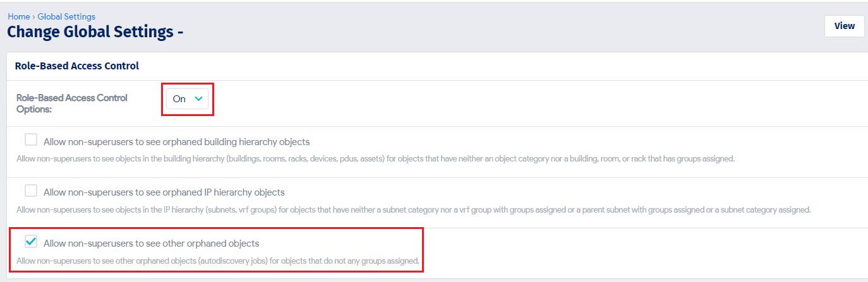Click the autodiscovery jobs help description text
Screen dimensions: 868x282
point(218,261)
